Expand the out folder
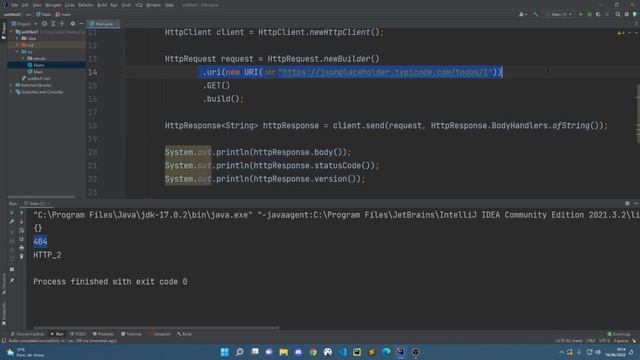The height and width of the screenshot is (360, 640). click(x=18, y=45)
